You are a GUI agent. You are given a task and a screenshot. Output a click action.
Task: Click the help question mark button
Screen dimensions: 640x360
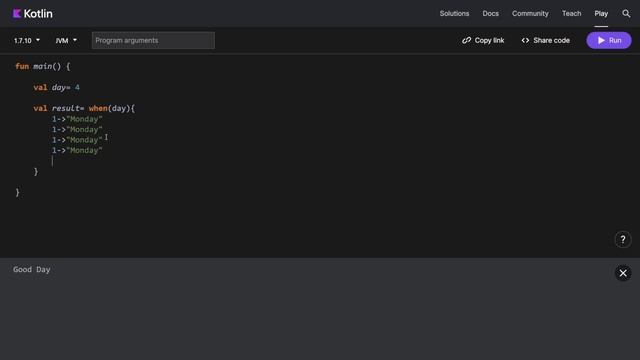pyautogui.click(x=623, y=240)
